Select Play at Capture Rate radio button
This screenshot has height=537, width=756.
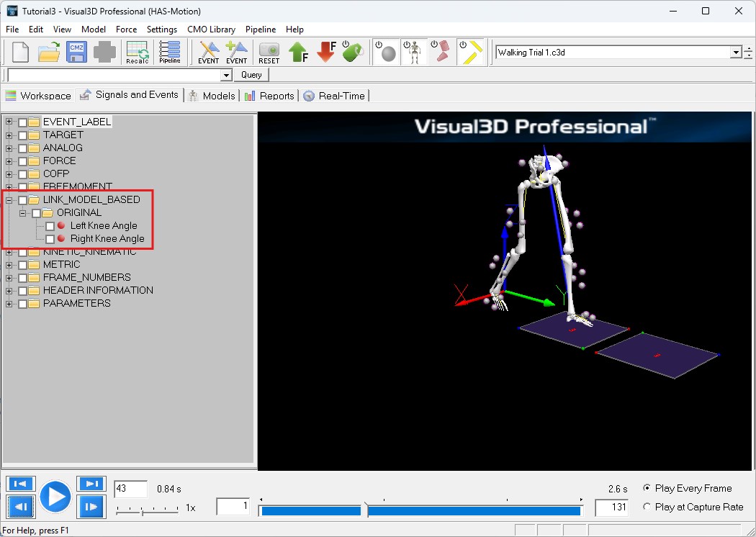(x=647, y=507)
